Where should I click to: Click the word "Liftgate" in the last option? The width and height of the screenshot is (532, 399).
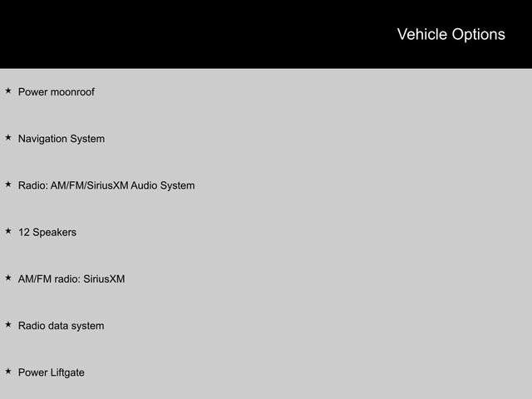pos(67,372)
